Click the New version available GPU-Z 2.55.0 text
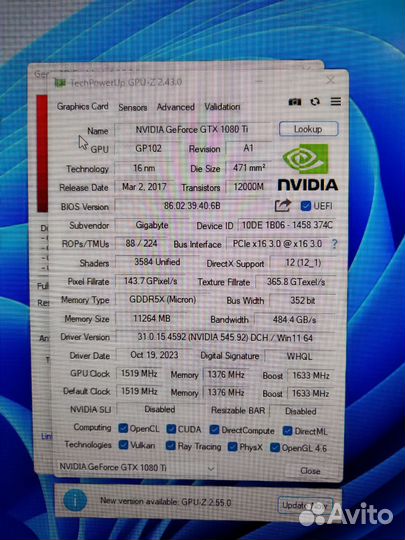Screen dimensions: 405x540 point(166,501)
